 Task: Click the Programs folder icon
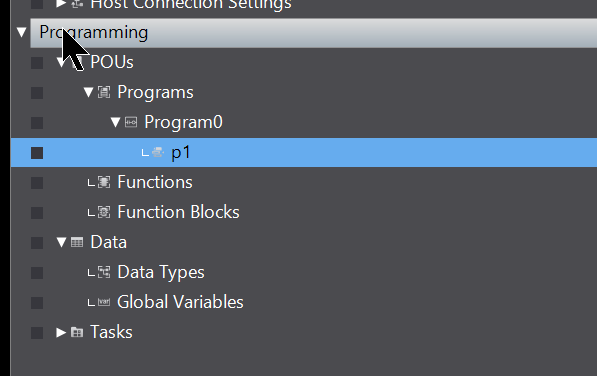click(x=104, y=92)
